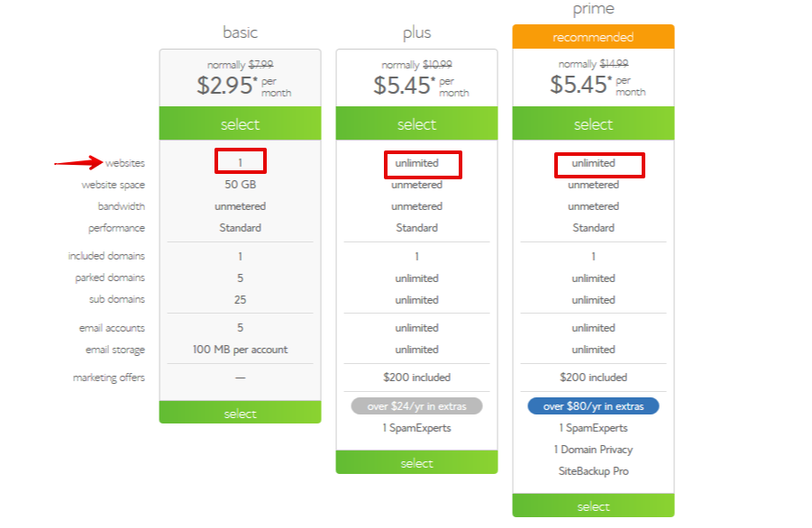The height and width of the screenshot is (528, 812).
Task: Click the websites row label with red arrow
Action: pyautogui.click(x=125, y=162)
